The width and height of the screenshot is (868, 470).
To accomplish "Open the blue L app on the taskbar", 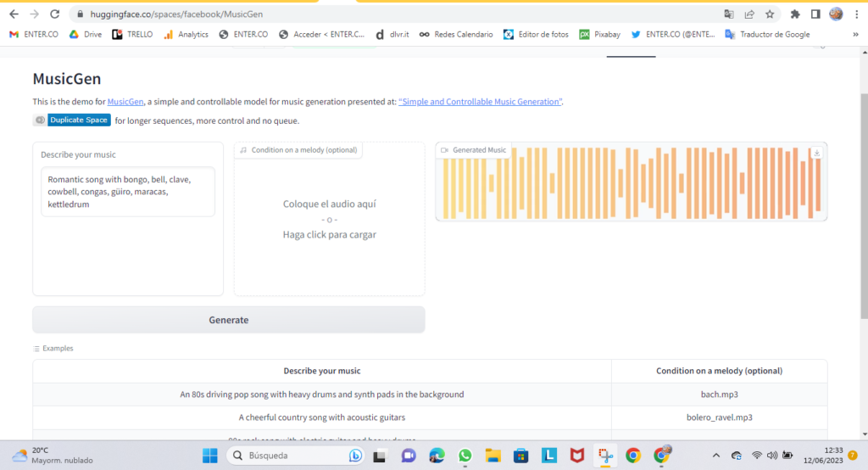I will (548, 456).
